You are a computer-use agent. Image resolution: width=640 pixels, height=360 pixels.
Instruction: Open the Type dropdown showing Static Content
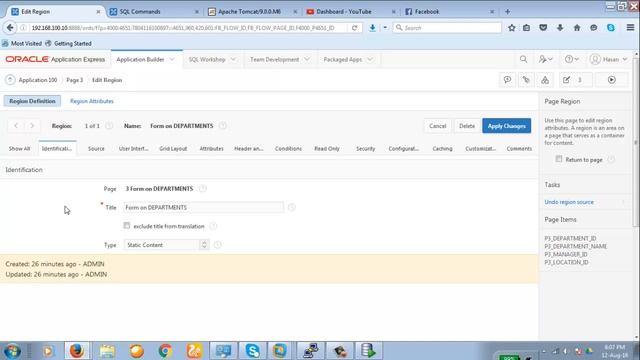pos(166,245)
